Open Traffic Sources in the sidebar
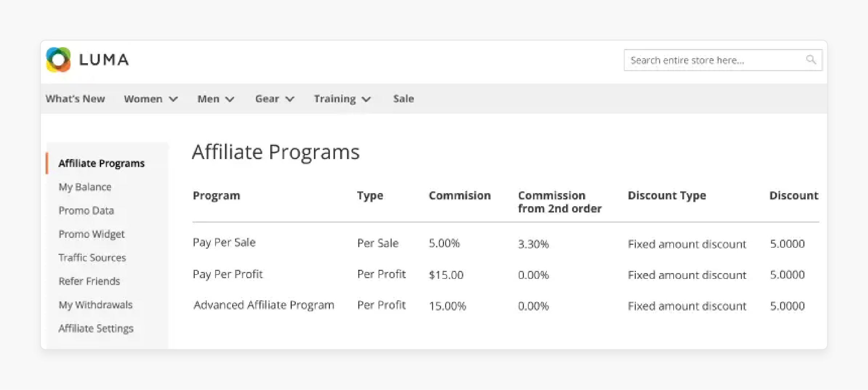This screenshot has height=390, width=868. [92, 258]
